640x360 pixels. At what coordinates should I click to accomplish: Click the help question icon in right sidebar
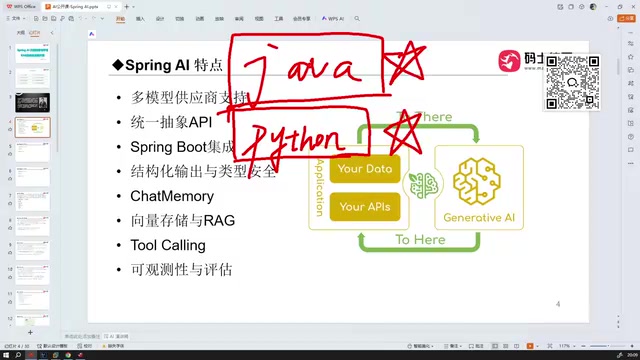[x=631, y=137]
